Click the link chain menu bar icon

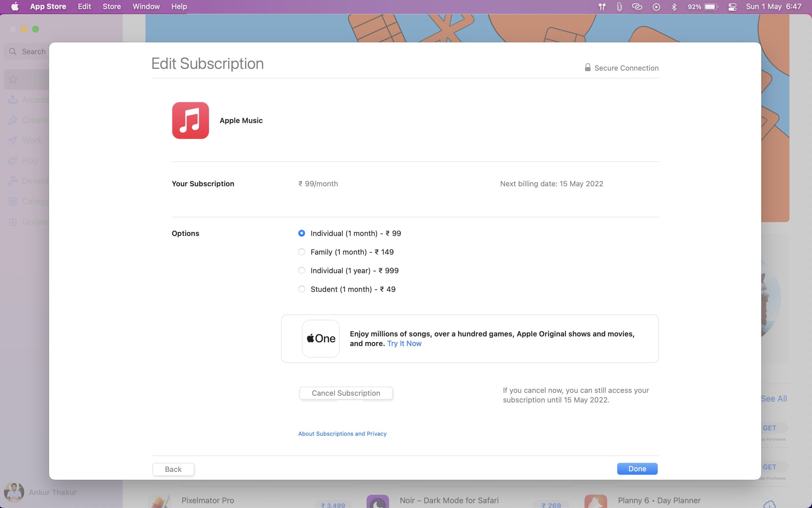click(x=637, y=7)
